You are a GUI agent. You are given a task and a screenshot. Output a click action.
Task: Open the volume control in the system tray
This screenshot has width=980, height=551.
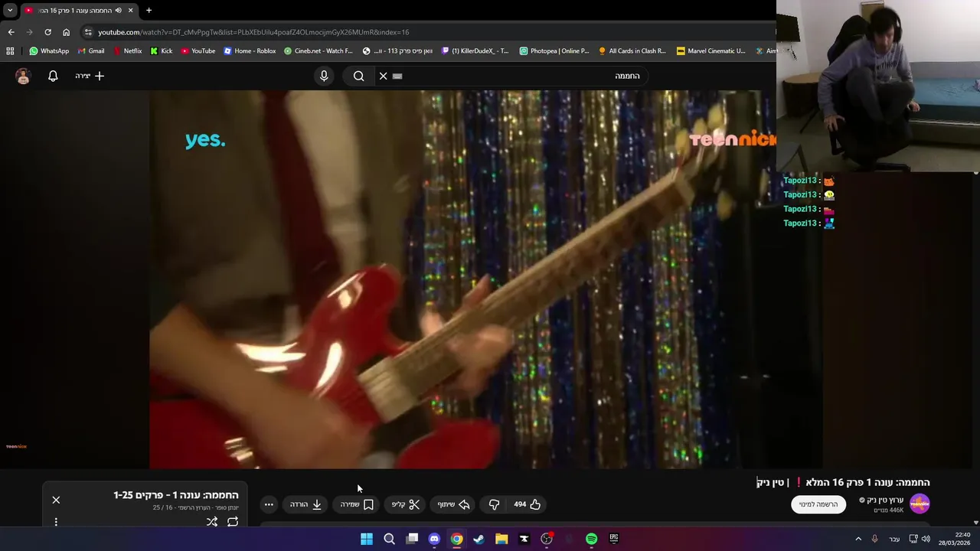click(926, 539)
